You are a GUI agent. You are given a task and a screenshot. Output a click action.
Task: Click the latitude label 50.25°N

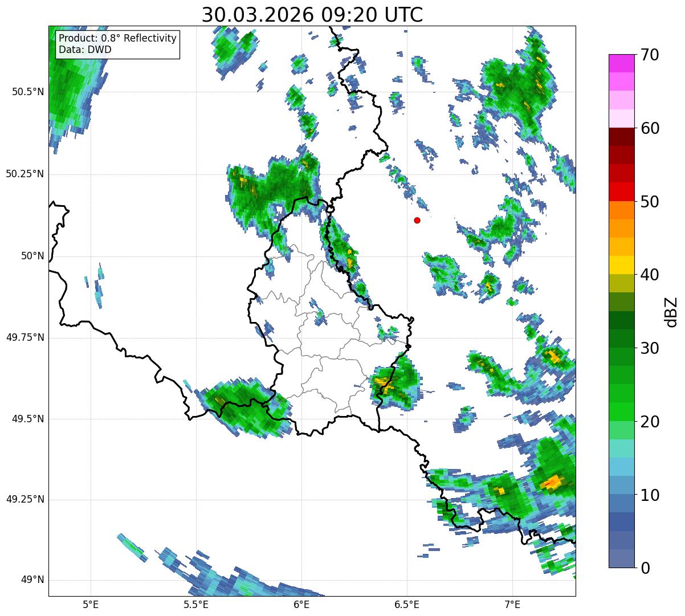25,174
